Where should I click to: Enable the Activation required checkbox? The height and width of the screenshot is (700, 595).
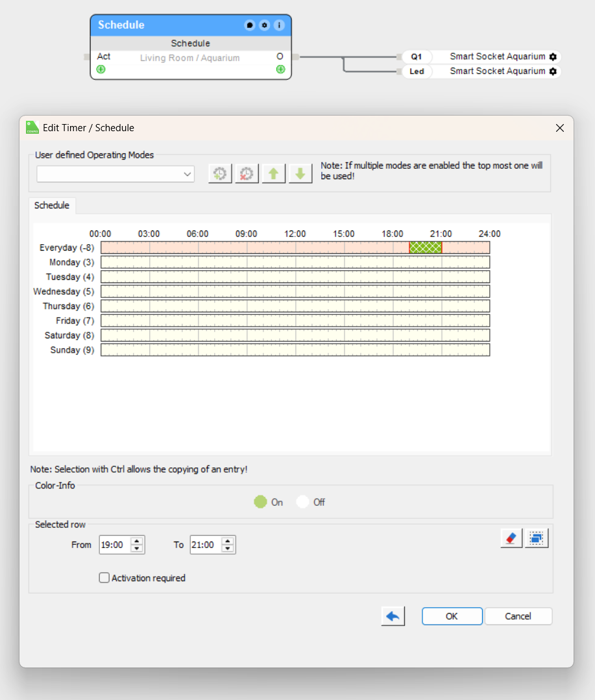[x=104, y=578]
